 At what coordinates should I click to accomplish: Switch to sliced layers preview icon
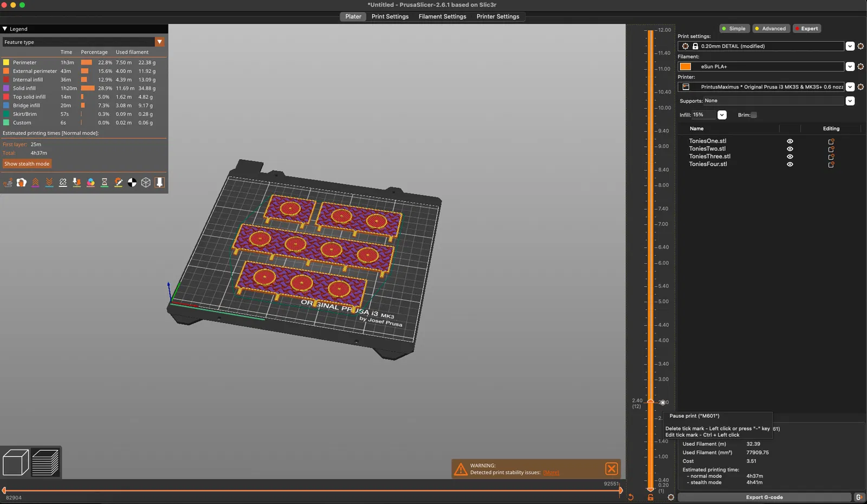[x=46, y=462]
